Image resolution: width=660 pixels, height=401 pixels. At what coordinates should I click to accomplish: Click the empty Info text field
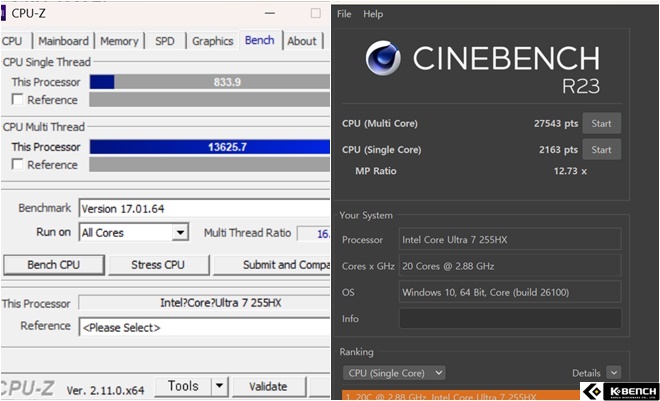click(509, 319)
